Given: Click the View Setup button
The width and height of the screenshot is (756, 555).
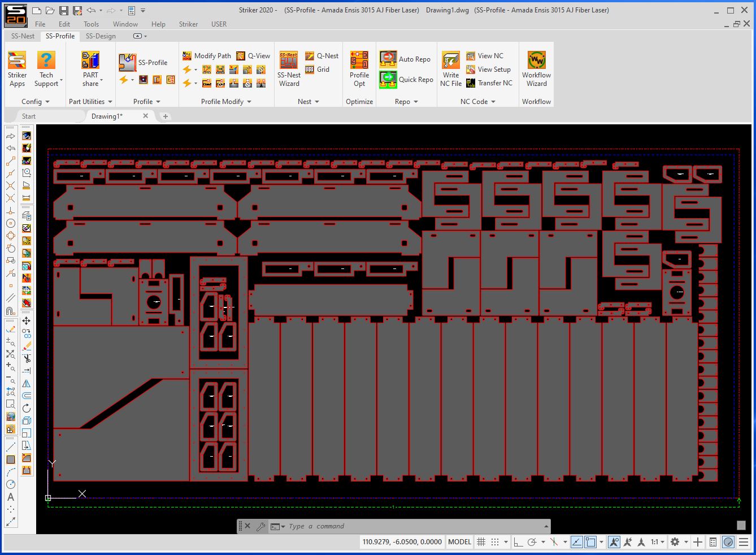Looking at the screenshot, I should click(488, 70).
